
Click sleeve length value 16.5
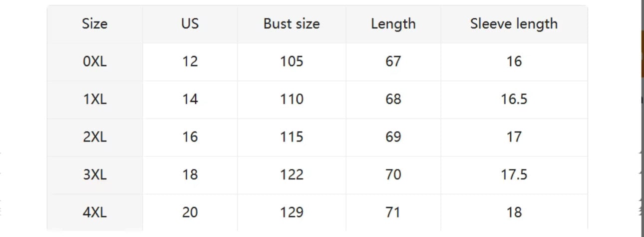(x=514, y=99)
